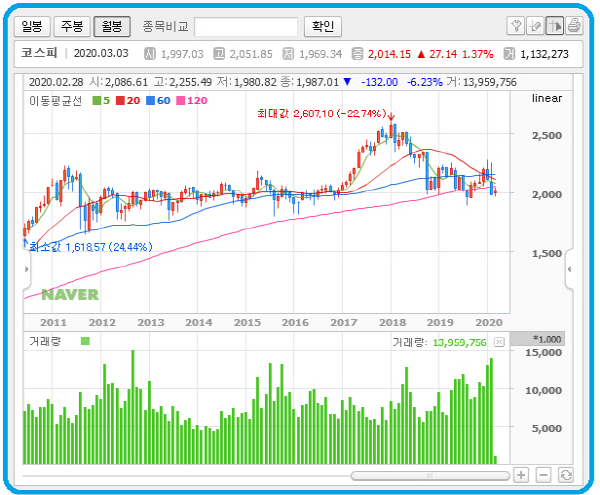The width and height of the screenshot is (600, 495).
Task: Click the 최소값 1,618.57 label
Action: pos(91,247)
